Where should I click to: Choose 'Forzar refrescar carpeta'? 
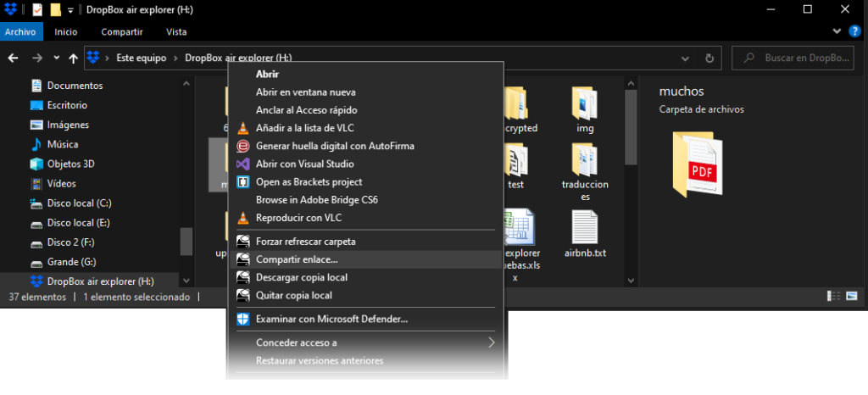[x=366, y=242]
